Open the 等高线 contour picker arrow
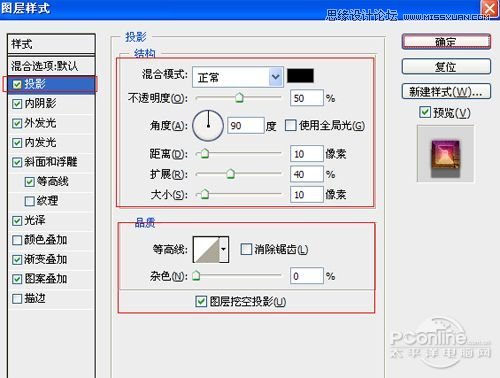500x378 pixels. pyautogui.click(x=224, y=249)
